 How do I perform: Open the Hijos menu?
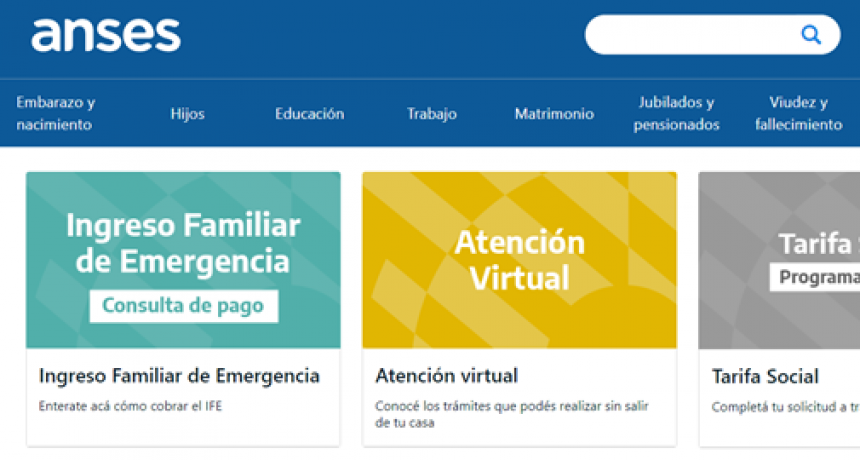point(188,113)
